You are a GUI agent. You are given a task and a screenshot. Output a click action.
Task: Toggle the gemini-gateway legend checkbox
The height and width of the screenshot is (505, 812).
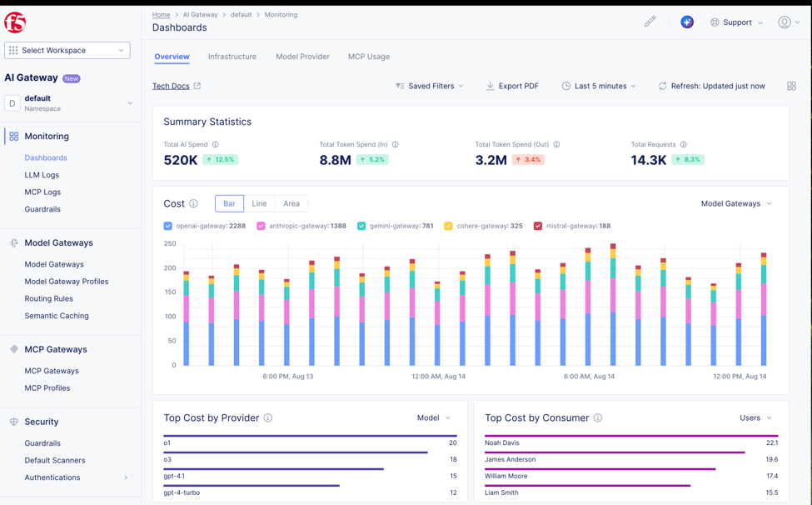pyautogui.click(x=361, y=226)
